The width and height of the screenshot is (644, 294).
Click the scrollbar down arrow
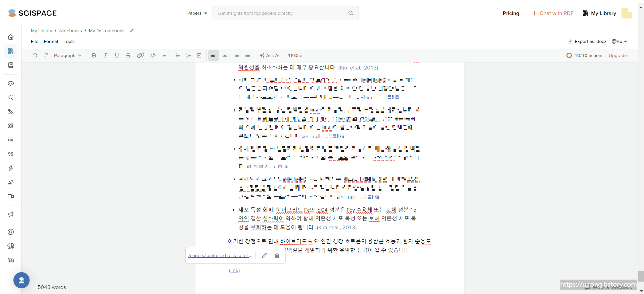coord(641,291)
